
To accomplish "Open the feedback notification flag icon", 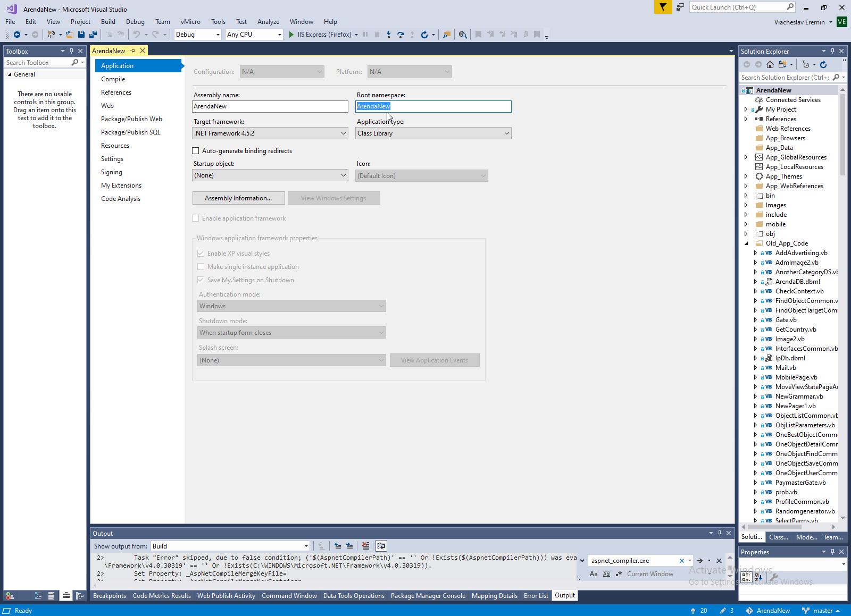I will [x=663, y=7].
